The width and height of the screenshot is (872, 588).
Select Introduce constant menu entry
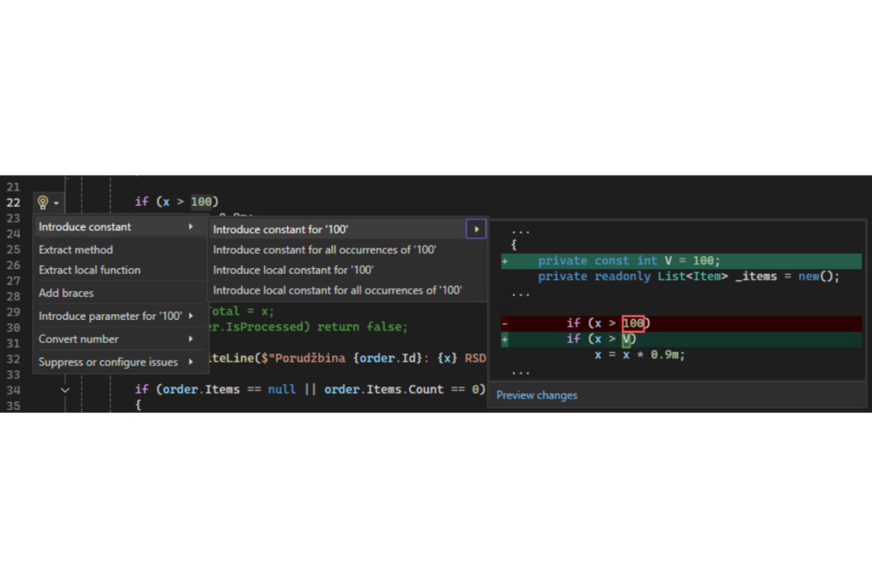[85, 227]
